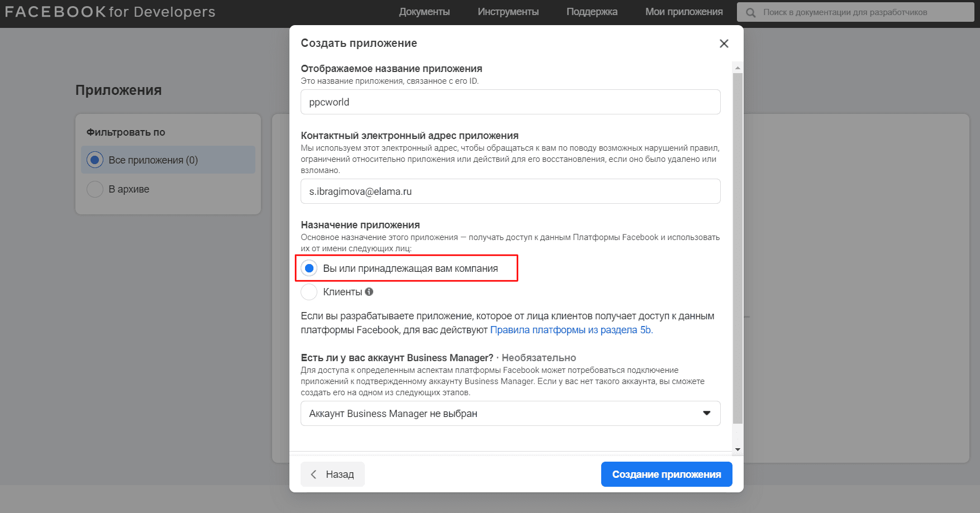980x513 pixels.
Task: Open the Поддержка menu
Action: coord(592,12)
